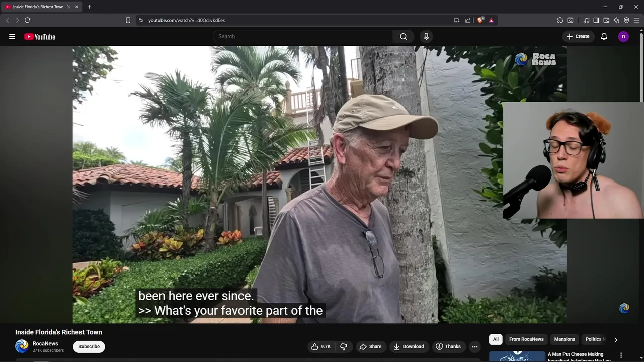The width and height of the screenshot is (644, 362).
Task: Open the cheese video recommendation thumbnail
Action: [517, 356]
